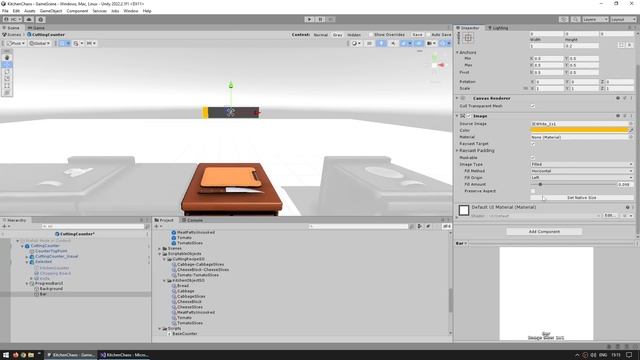Select the View hand tool in scene

(7, 58)
